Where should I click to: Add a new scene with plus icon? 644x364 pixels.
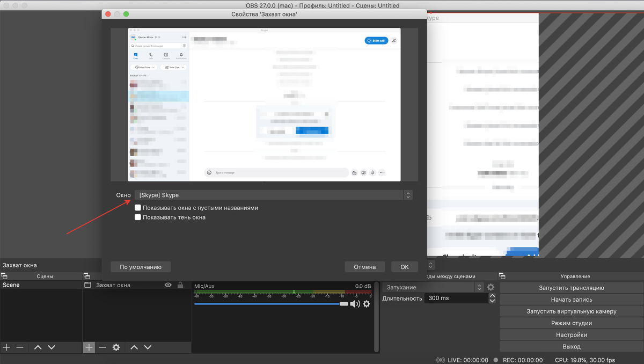[x=6, y=347]
